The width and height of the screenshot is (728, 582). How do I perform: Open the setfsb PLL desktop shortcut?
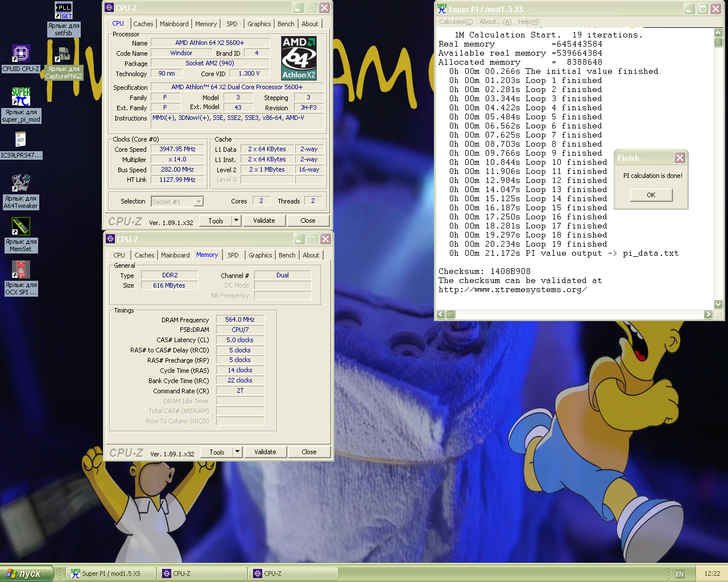click(64, 19)
